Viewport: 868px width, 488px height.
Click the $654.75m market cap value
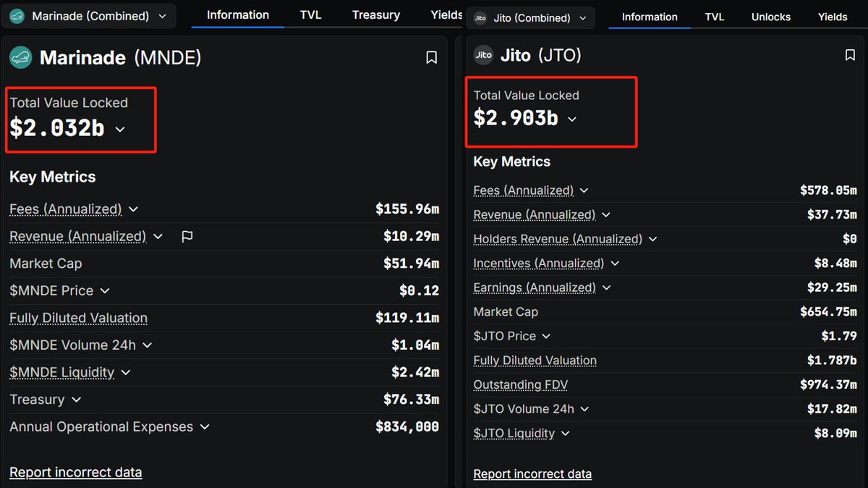828,312
